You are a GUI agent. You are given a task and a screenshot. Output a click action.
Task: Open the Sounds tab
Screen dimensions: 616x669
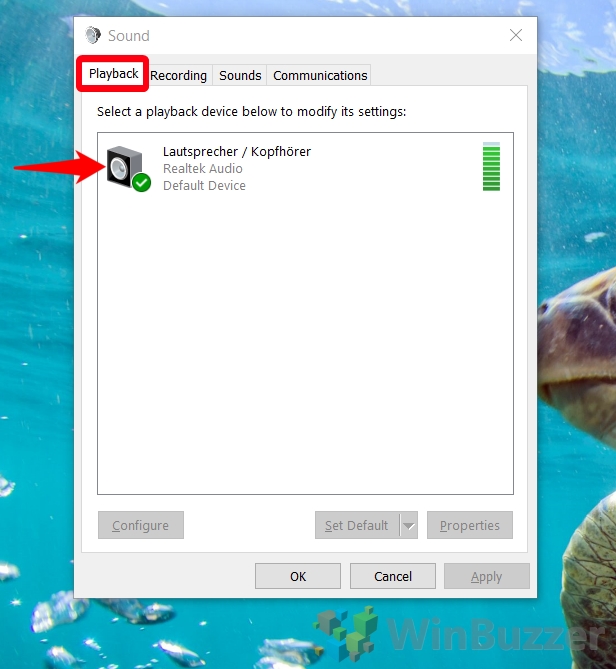click(x=240, y=76)
